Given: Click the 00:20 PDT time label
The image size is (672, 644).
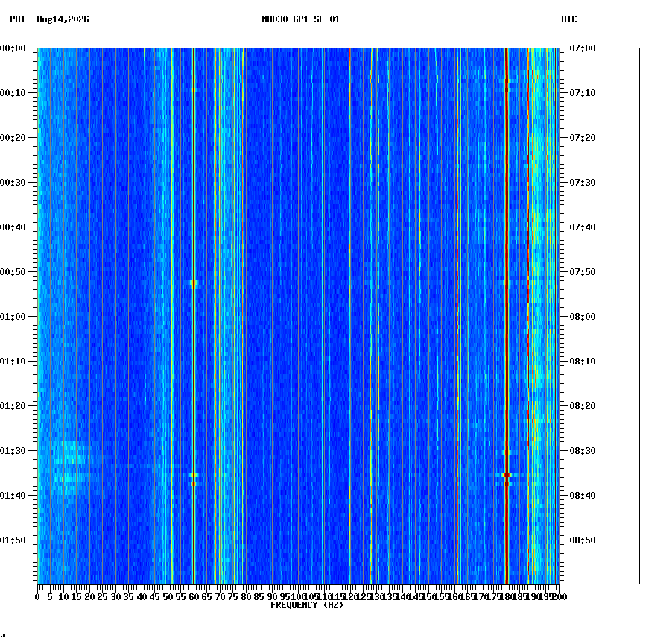Looking at the screenshot, I should tap(13, 138).
